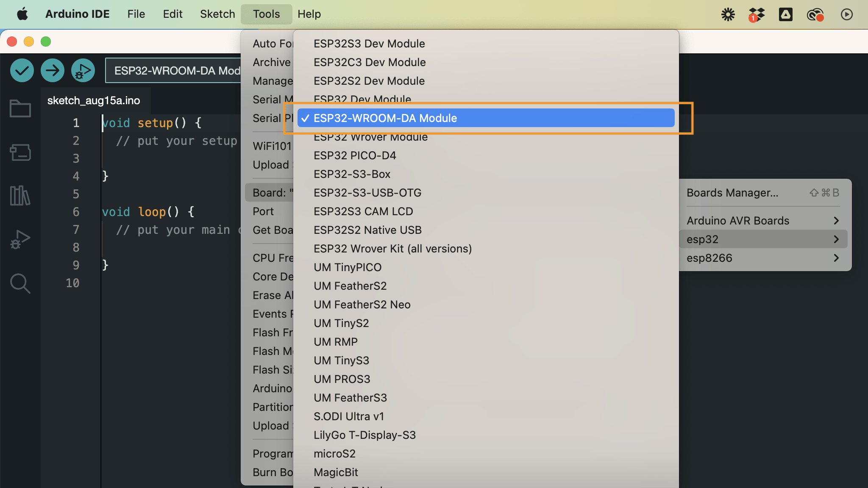Open the Boards Manager sidebar icon
868x488 pixels.
pos(20,152)
